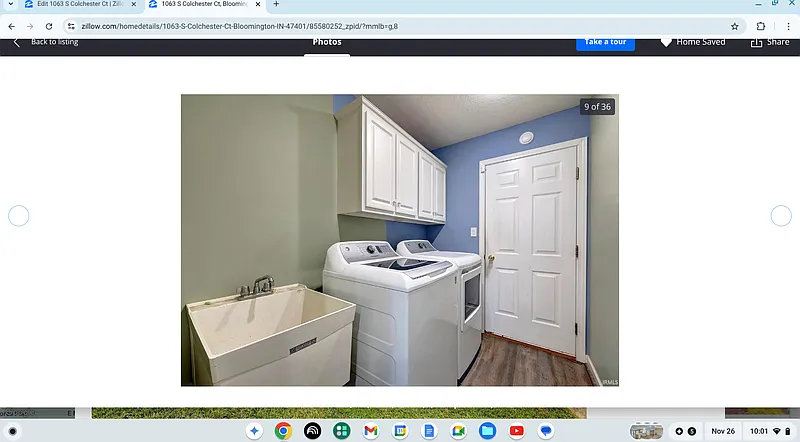Viewport: 800px width, 442px height.
Task: Click next photo strip showing grass lawn
Action: tap(339, 413)
